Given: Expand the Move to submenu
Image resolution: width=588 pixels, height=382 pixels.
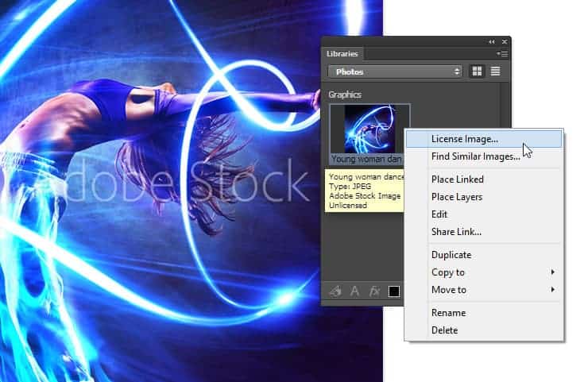Looking at the screenshot, I should (x=484, y=290).
